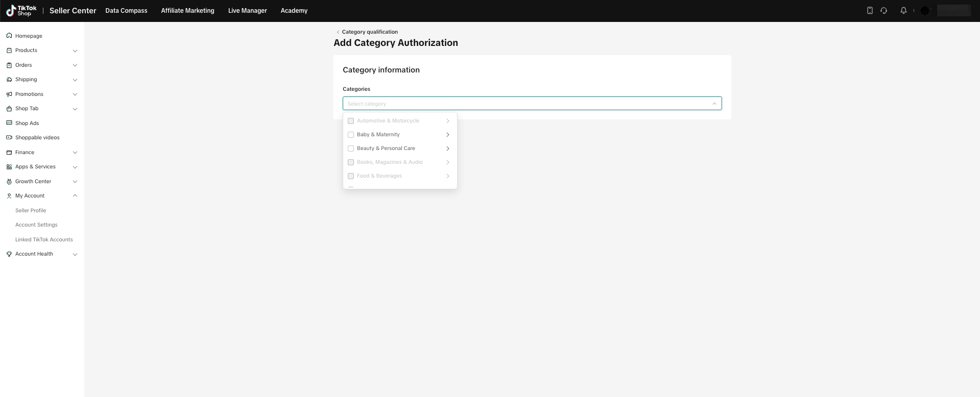Image resolution: width=980 pixels, height=397 pixels.
Task: Click the Shop Ads sidebar icon
Action: (x=9, y=123)
